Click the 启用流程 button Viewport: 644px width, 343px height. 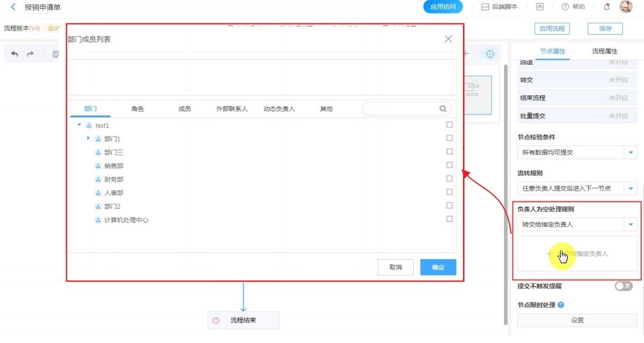point(551,29)
